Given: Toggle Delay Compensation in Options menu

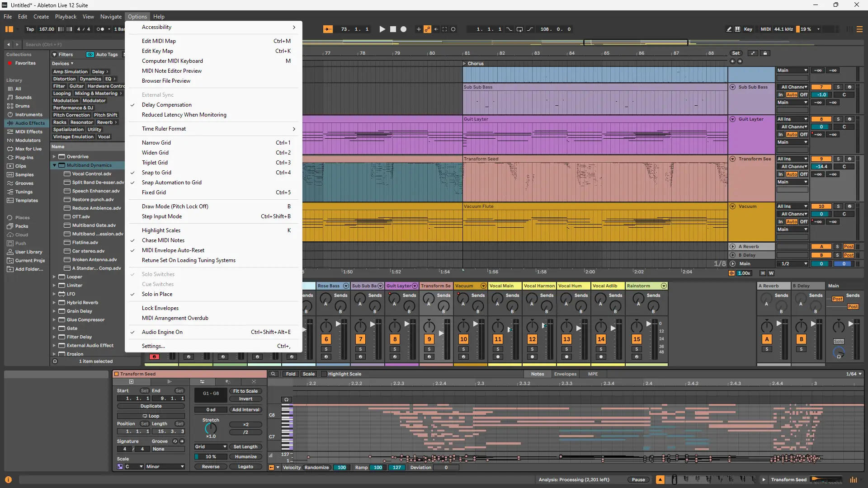Looking at the screenshot, I should pos(167,105).
